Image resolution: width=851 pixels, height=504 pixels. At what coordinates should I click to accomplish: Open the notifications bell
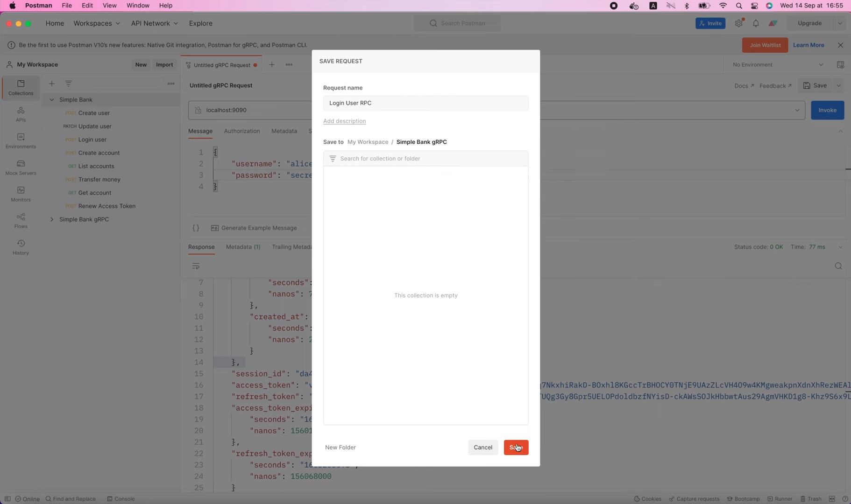coord(756,23)
